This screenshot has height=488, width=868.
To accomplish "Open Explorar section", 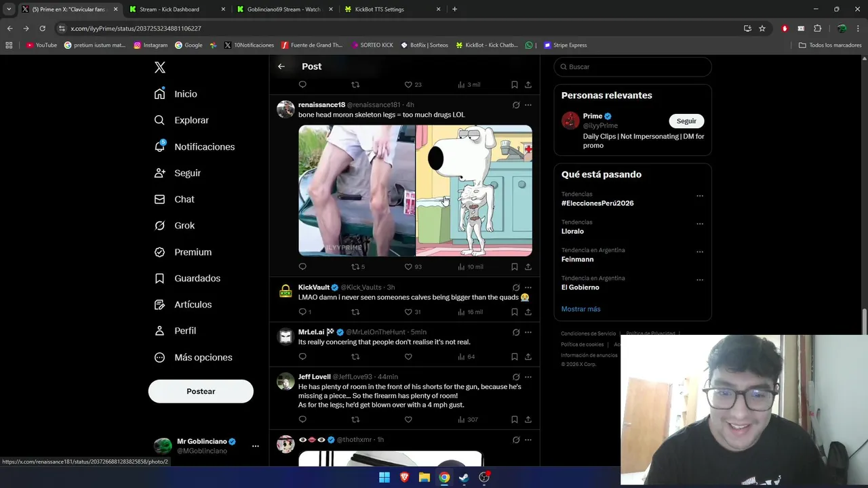I will click(x=181, y=120).
